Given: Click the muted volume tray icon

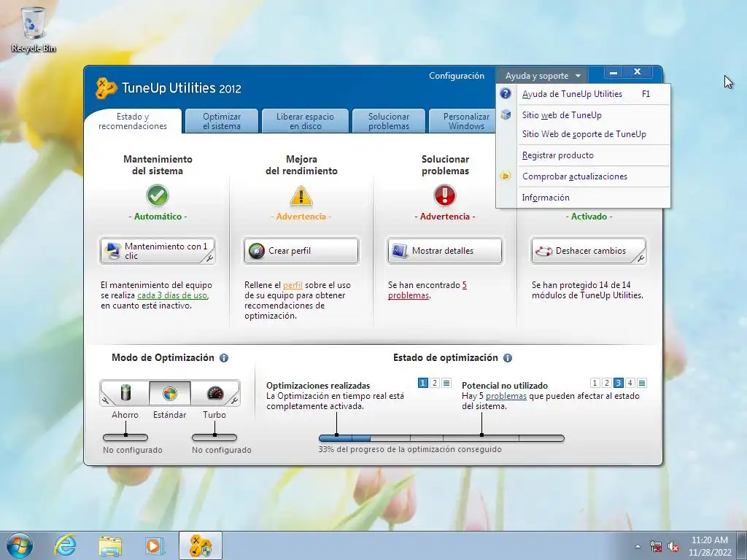Looking at the screenshot, I should pos(673,547).
